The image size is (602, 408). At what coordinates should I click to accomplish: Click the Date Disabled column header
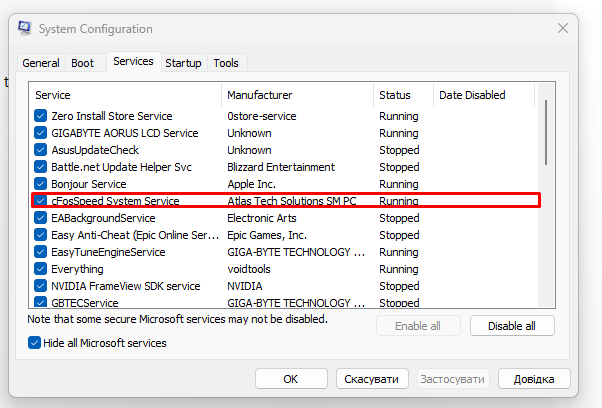click(x=484, y=95)
